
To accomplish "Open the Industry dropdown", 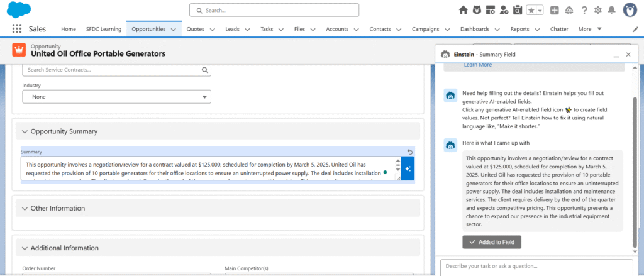I will [x=116, y=97].
